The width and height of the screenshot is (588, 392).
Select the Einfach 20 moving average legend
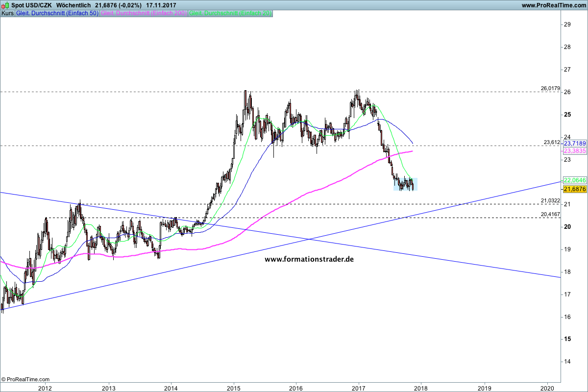pyautogui.click(x=230, y=14)
